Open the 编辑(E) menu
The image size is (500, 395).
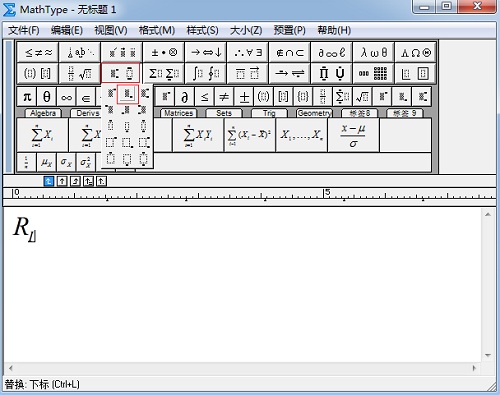(x=67, y=31)
